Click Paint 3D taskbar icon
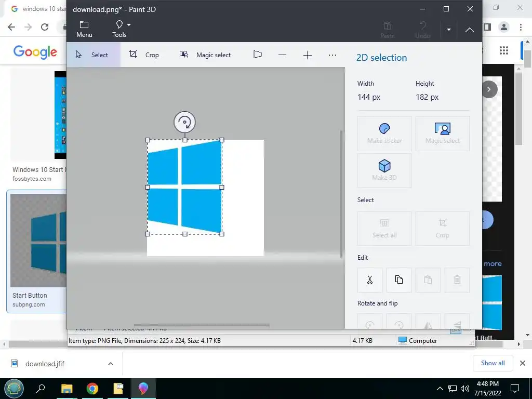This screenshot has height=399, width=532. point(143,388)
